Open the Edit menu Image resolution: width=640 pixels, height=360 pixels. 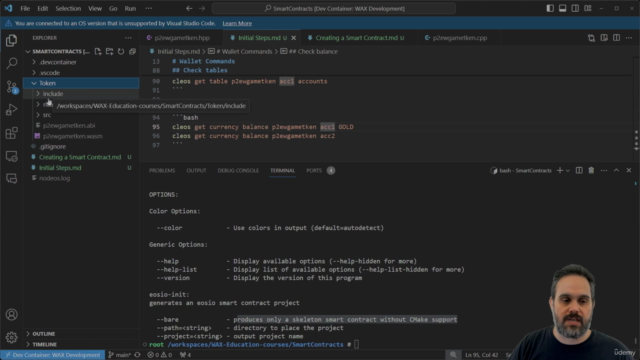click(x=42, y=8)
